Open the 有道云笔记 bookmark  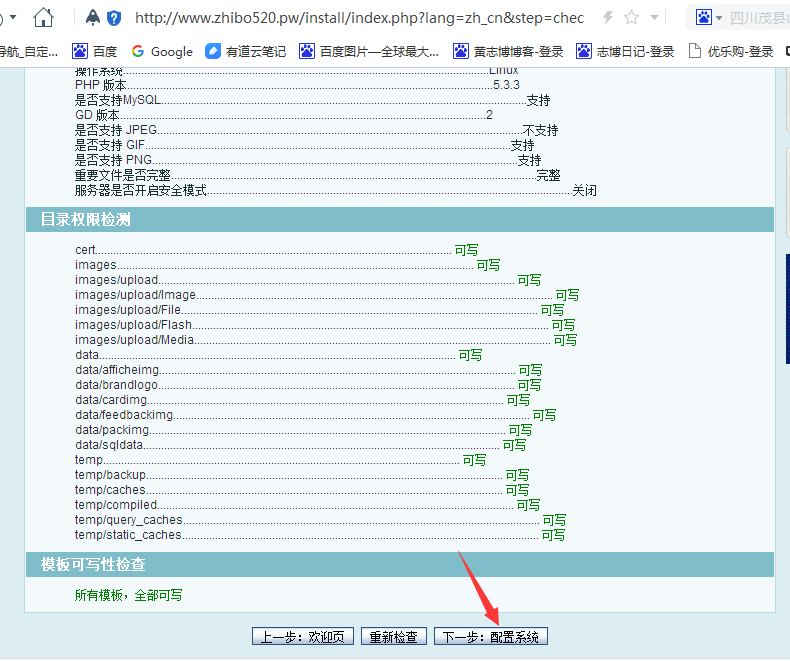click(x=245, y=51)
